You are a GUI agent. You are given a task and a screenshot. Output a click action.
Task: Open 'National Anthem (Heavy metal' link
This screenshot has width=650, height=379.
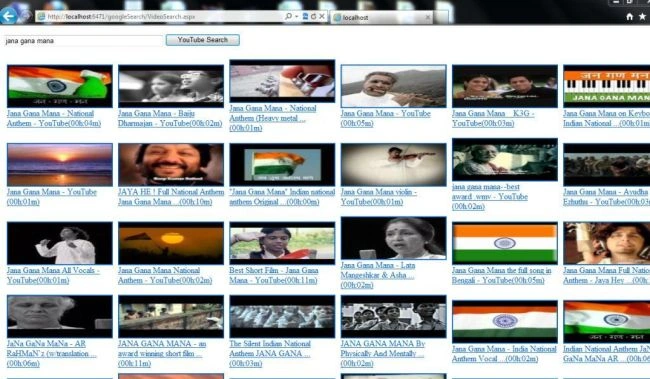coord(273,118)
